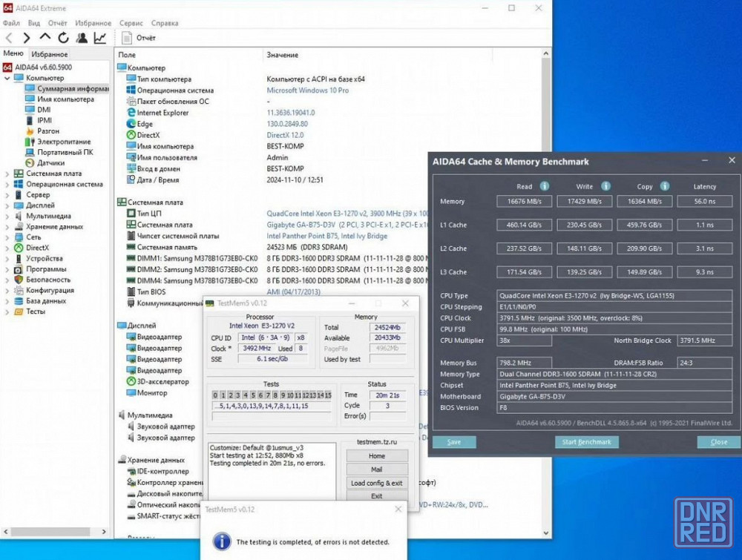
Task: Click the Back navigation arrow
Action: tap(9, 38)
